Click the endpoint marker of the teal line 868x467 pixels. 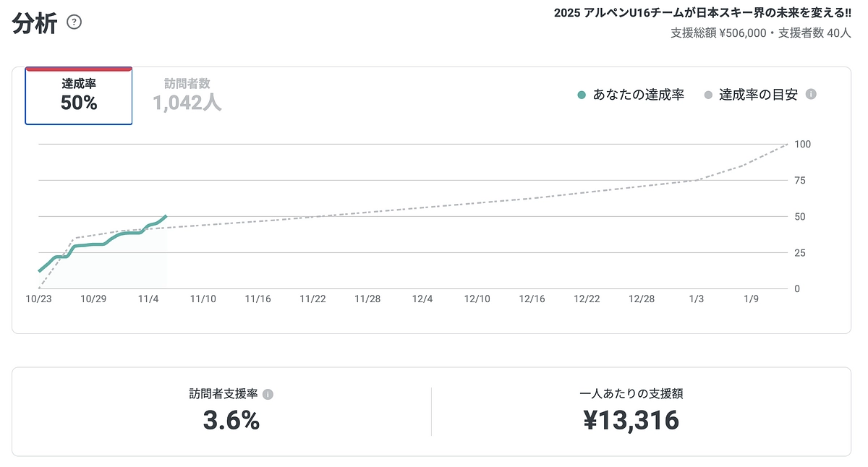click(164, 216)
